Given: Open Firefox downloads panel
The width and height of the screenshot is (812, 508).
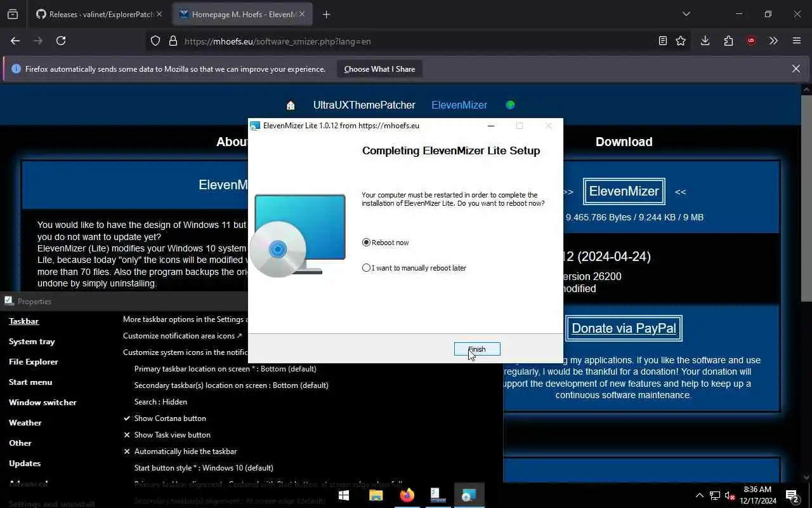Looking at the screenshot, I should [705, 41].
